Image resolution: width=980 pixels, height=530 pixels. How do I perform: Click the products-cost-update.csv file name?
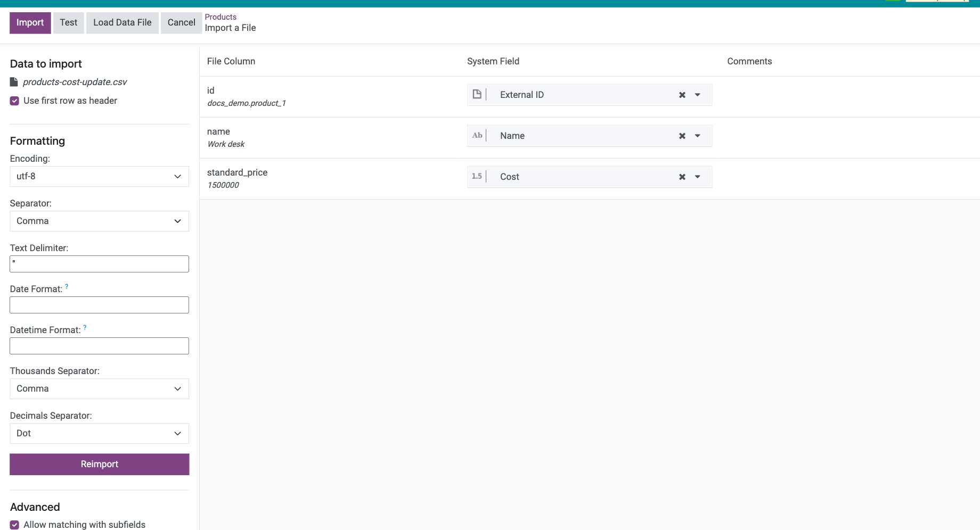75,82
